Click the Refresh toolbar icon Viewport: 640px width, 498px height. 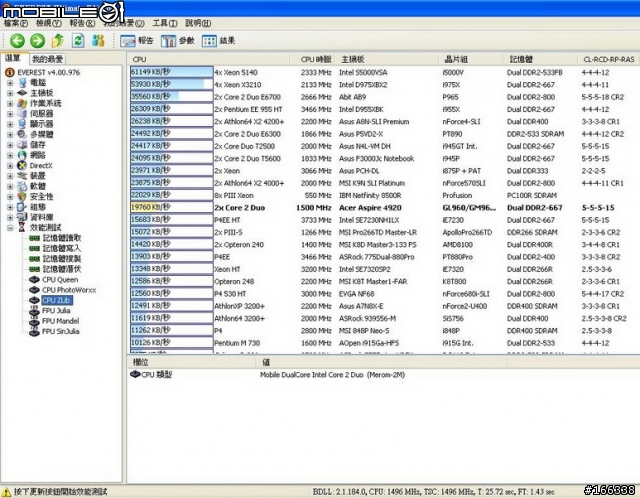56,41
